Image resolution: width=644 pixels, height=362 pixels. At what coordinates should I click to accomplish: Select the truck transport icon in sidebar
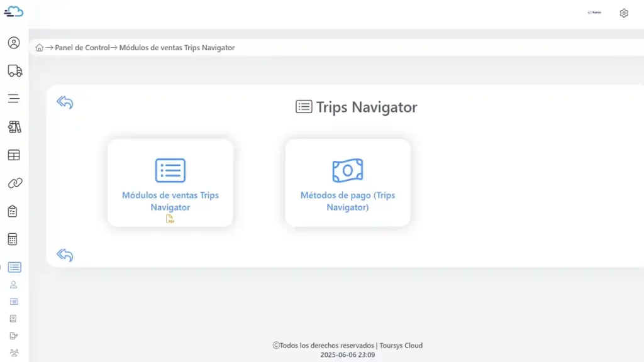(14, 70)
